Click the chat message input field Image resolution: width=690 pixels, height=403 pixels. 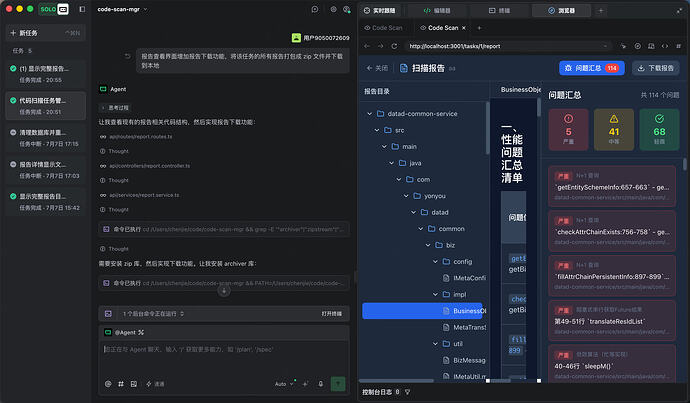click(224, 356)
